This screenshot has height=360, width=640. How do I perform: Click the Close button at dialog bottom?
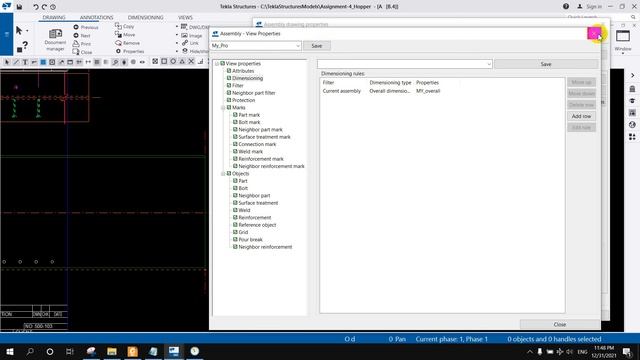click(560, 324)
